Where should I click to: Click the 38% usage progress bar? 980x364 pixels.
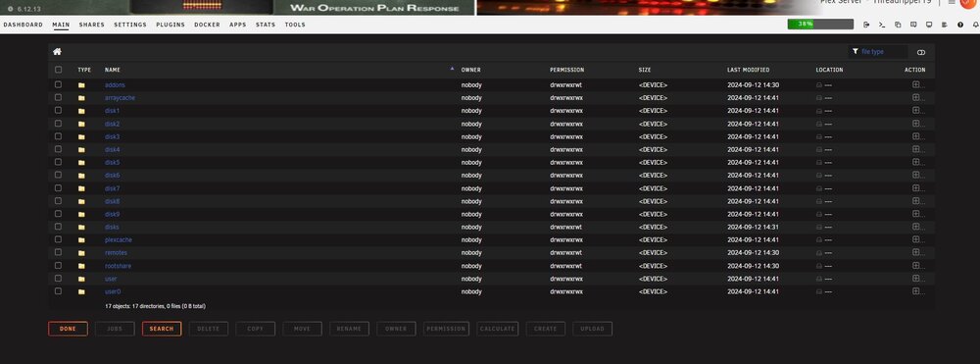pyautogui.click(x=820, y=25)
